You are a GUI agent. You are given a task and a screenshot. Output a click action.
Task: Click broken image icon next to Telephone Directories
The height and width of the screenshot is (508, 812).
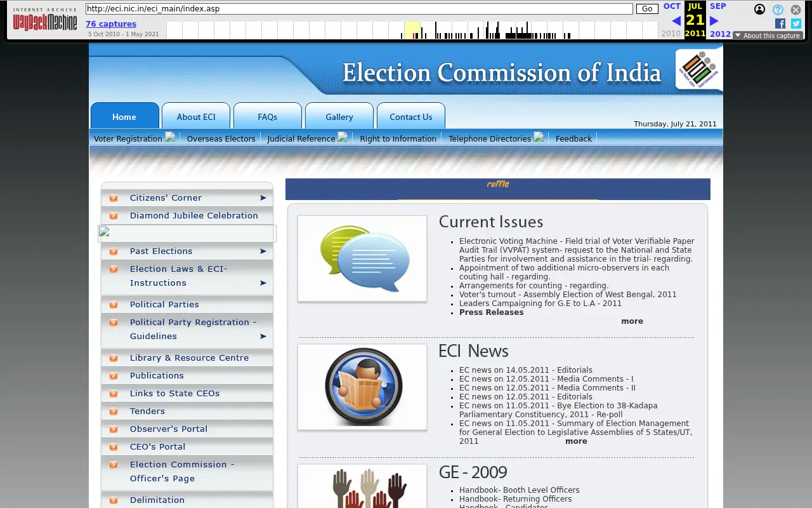[539, 137]
